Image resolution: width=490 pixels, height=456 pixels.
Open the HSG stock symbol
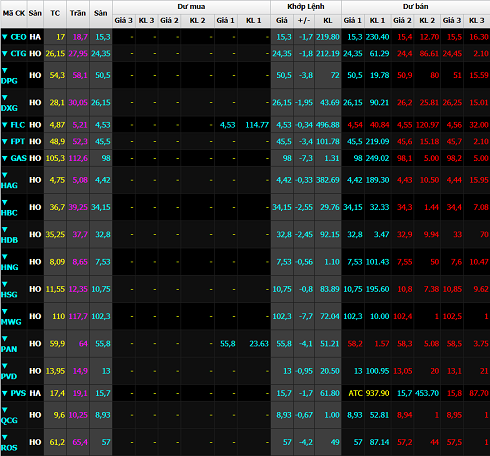[x=9, y=295]
